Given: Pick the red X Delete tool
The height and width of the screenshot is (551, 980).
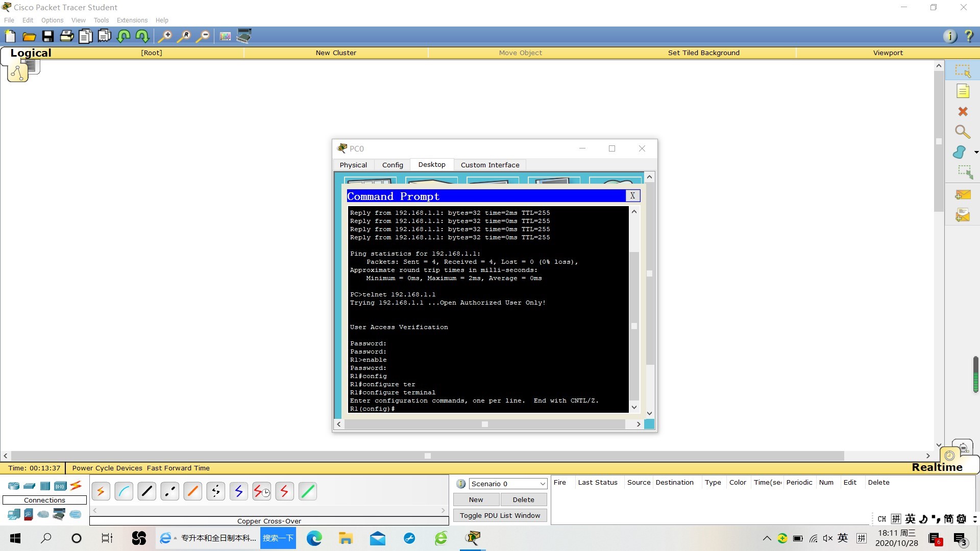Looking at the screenshot, I should point(963,111).
